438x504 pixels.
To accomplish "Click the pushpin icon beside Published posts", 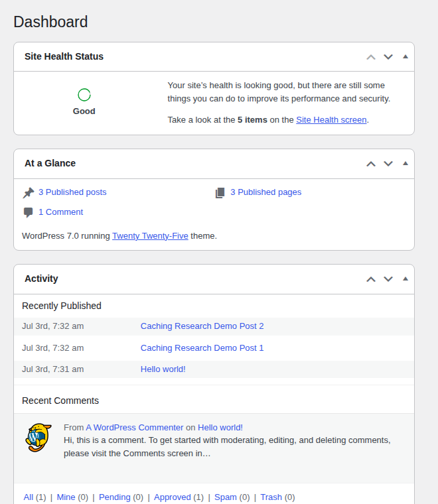I will tap(29, 193).
